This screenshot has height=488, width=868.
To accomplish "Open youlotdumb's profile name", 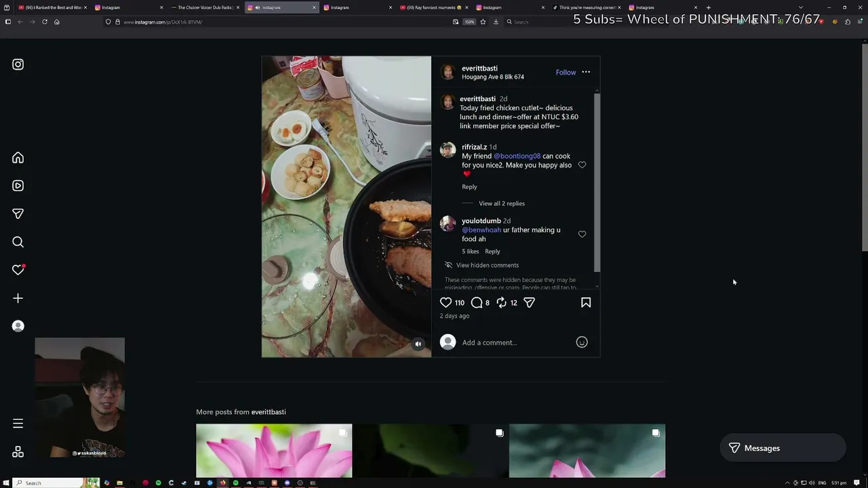I will pos(481,221).
